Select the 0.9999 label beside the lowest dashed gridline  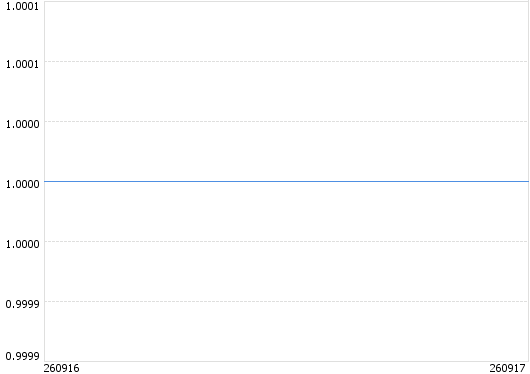tap(22, 304)
